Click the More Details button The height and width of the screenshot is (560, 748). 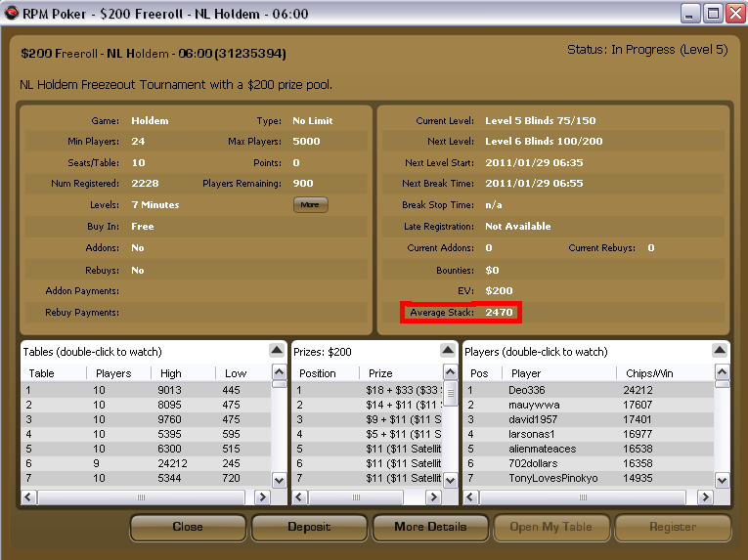(430, 527)
